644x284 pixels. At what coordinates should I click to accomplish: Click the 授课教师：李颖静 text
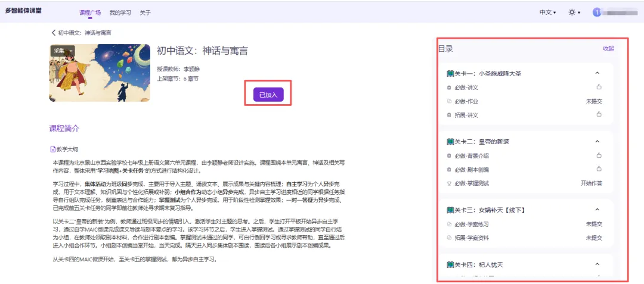(x=178, y=69)
